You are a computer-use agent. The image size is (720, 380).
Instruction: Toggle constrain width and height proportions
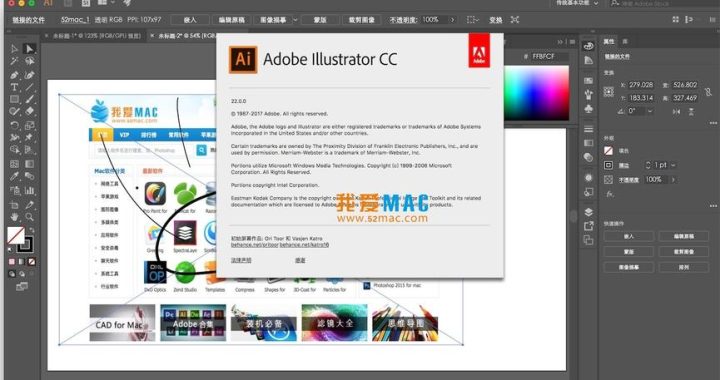tap(709, 92)
